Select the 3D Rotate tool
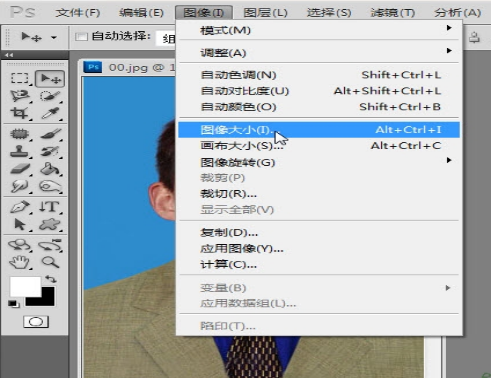 (20, 245)
